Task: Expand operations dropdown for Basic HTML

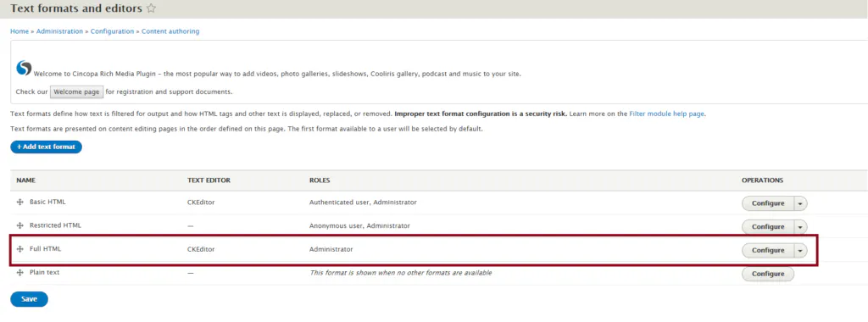Action: [800, 203]
